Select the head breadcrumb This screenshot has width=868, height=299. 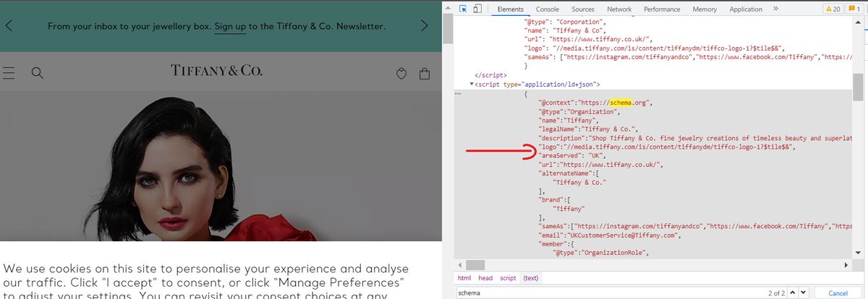pos(485,277)
